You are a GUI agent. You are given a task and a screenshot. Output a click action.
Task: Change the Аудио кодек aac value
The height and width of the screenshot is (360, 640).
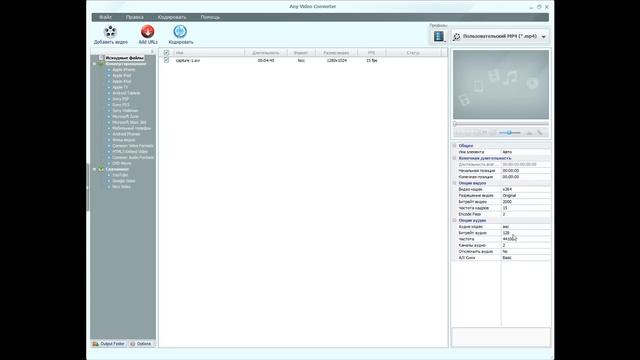[x=526, y=227]
